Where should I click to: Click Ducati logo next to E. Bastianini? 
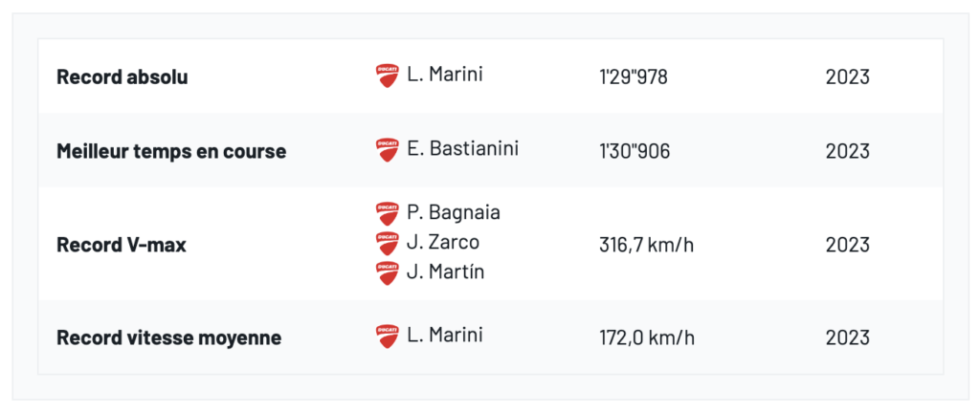click(x=387, y=150)
